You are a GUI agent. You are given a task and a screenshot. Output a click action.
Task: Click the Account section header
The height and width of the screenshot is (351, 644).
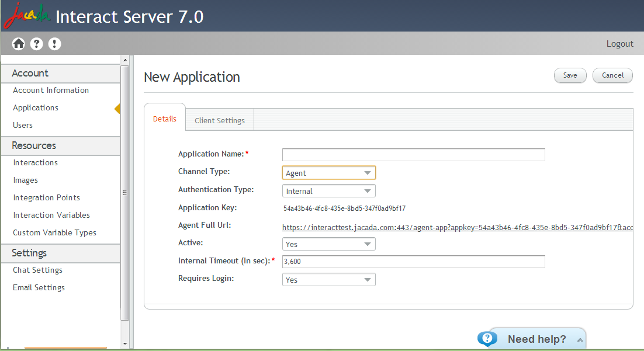(x=61, y=74)
